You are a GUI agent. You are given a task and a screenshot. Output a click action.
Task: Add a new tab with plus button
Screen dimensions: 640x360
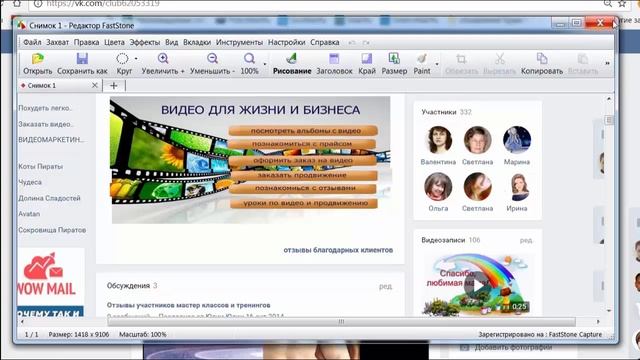[x=113, y=85]
